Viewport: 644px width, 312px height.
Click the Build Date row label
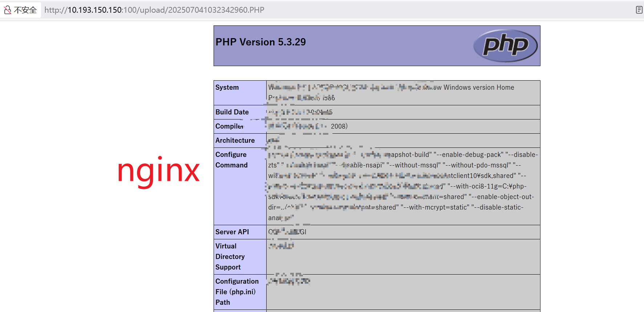point(232,112)
